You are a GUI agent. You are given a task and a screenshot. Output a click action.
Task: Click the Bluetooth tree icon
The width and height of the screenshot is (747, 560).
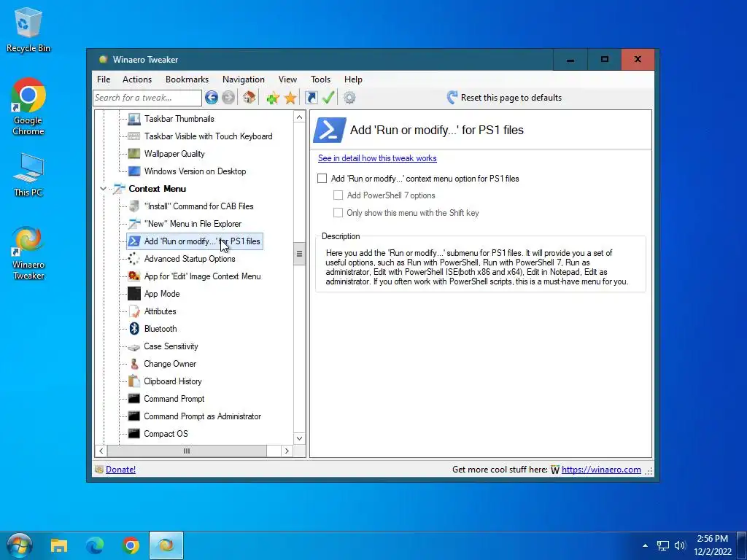click(134, 329)
